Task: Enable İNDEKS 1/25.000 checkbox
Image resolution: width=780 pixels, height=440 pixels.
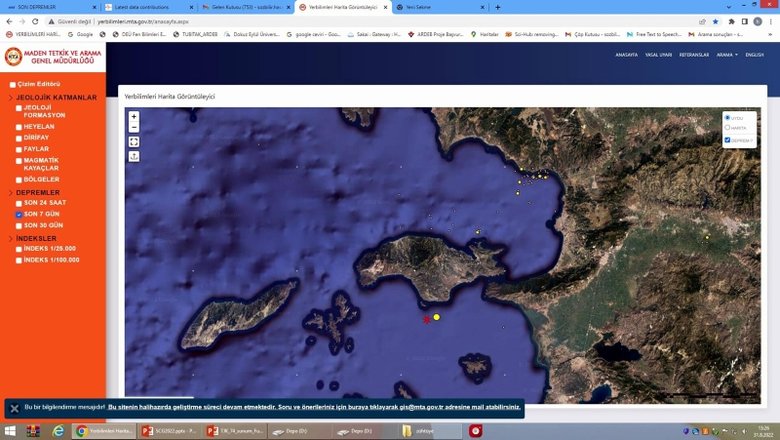Action: tap(19, 249)
